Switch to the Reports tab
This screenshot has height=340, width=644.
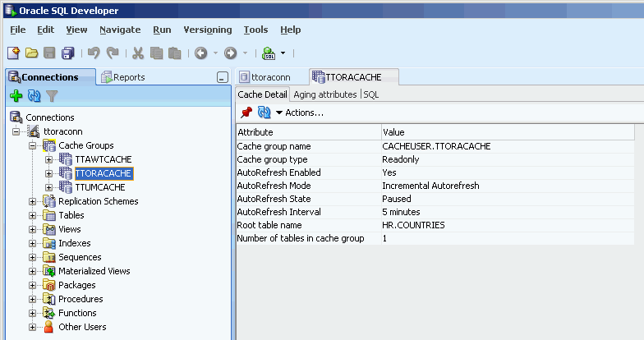[x=123, y=77]
